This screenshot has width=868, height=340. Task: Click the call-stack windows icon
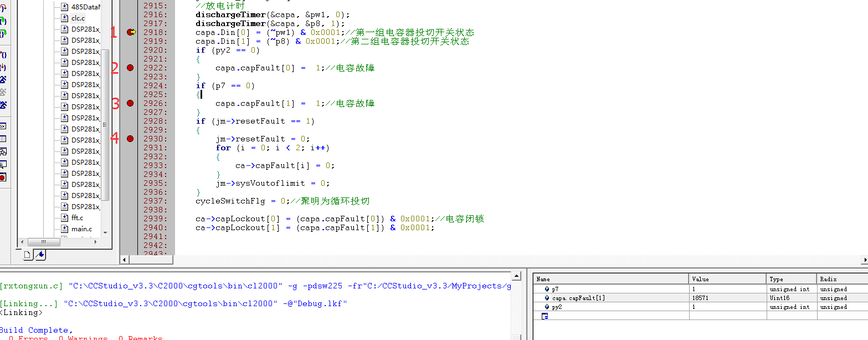pos(3,151)
